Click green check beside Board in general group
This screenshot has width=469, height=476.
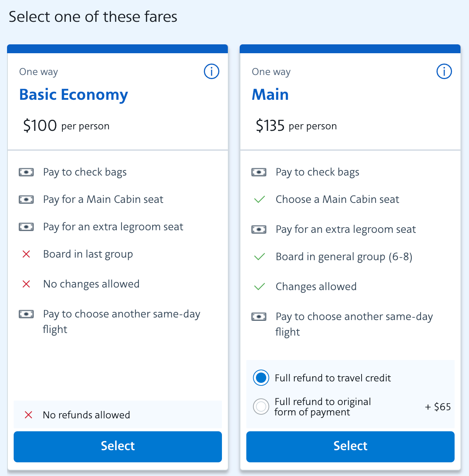tap(260, 257)
